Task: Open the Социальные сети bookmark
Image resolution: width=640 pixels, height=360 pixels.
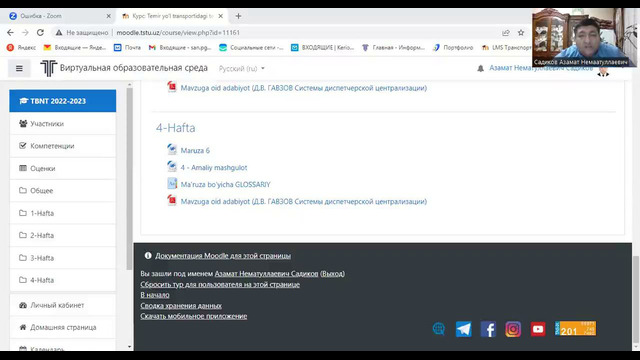Action: point(251,48)
